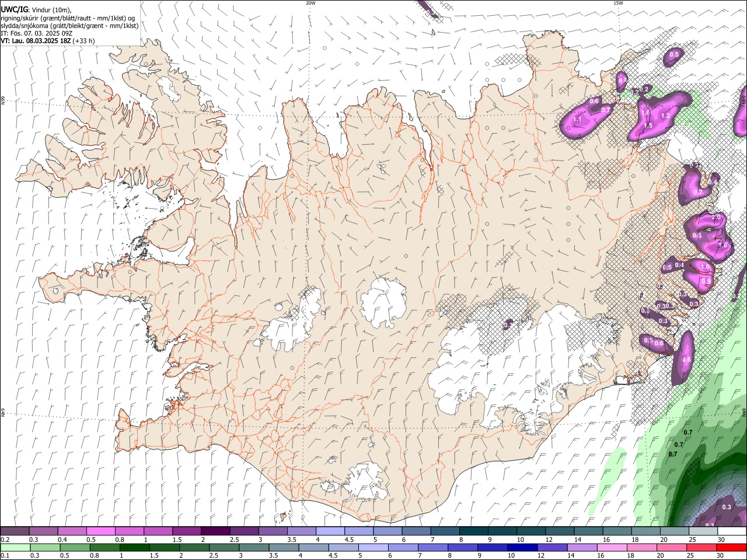Click the orchid snow swatch starting at 1

click(158, 531)
